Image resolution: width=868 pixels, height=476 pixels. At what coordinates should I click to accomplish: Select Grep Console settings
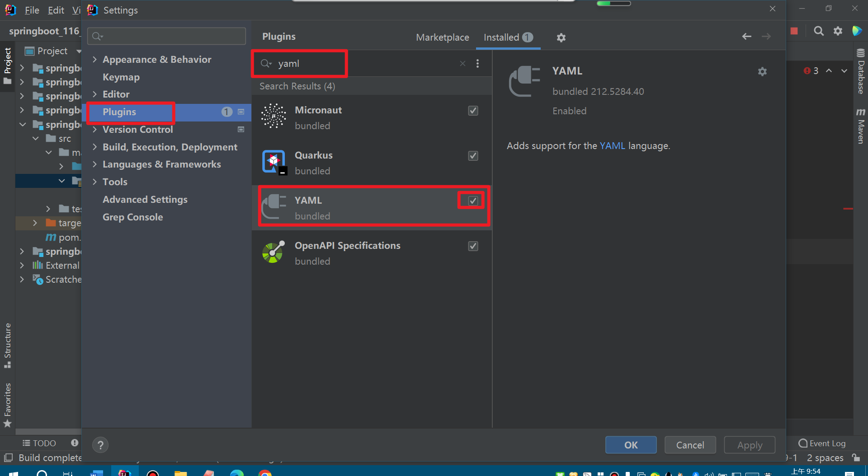coord(132,217)
